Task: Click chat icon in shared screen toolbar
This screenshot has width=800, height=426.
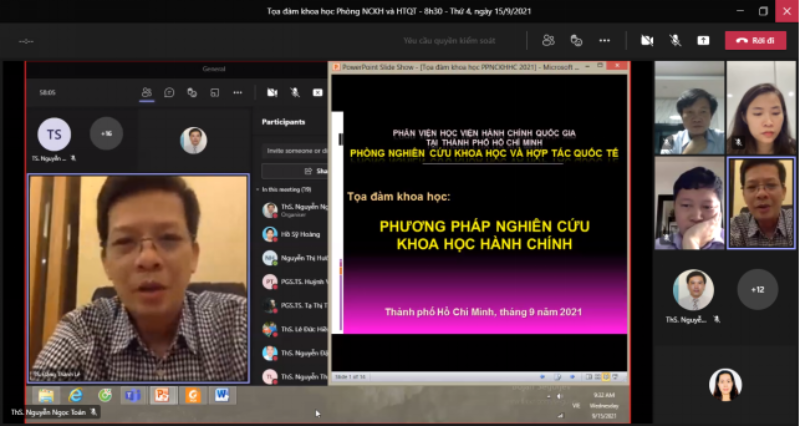Action: 169,92
